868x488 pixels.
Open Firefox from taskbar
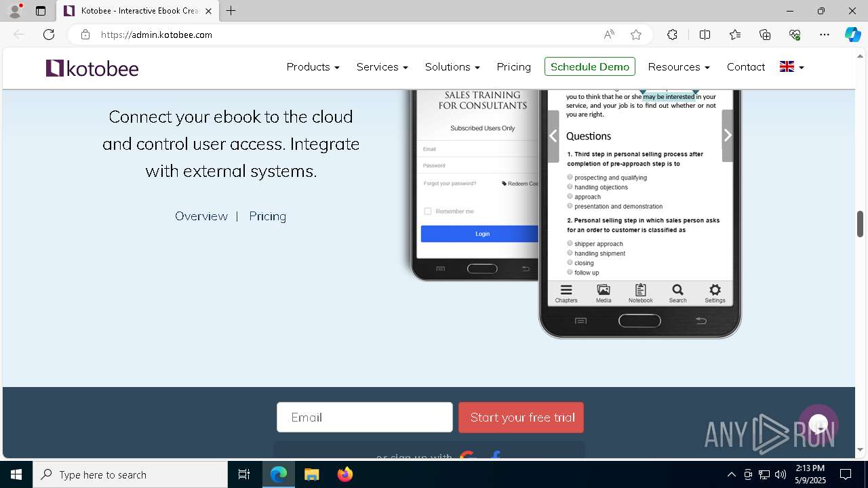pyautogui.click(x=345, y=474)
